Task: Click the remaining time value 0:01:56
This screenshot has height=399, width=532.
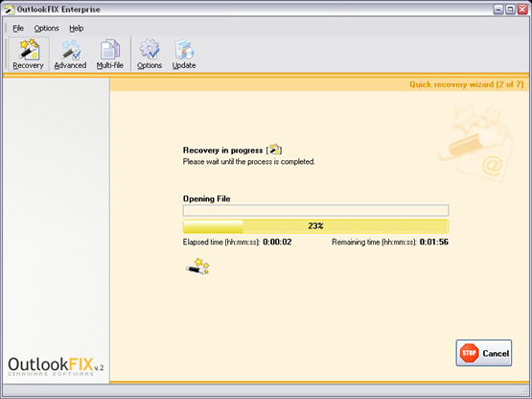Action: click(434, 242)
